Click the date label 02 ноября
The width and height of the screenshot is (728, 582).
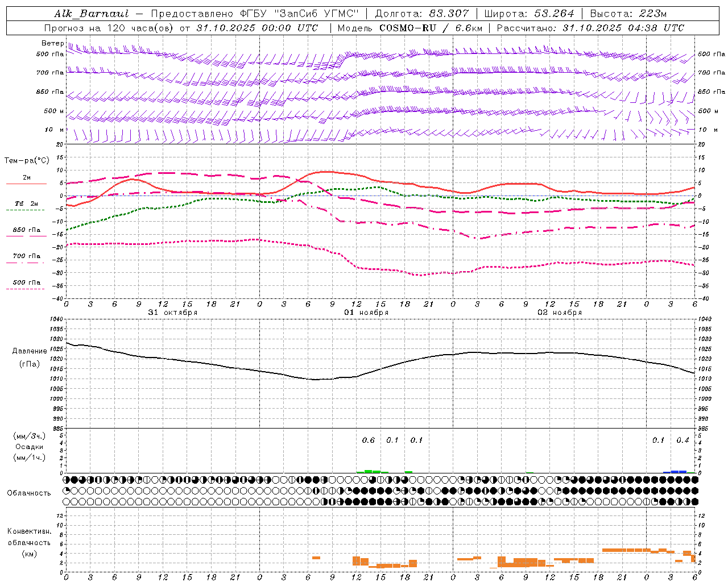pos(560,313)
